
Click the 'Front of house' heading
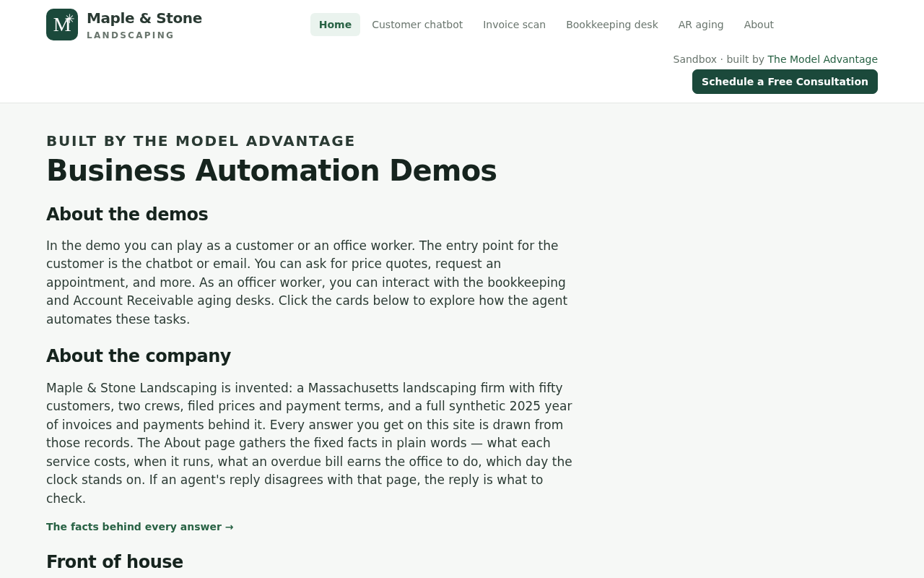115,562
